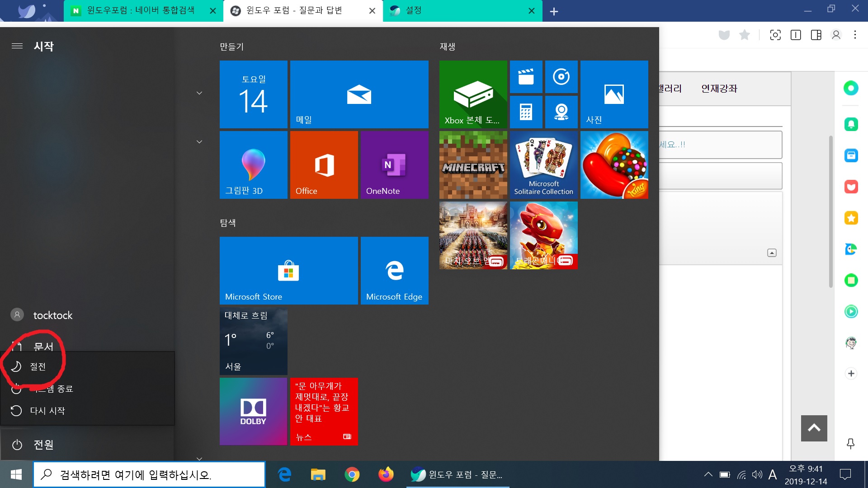Choose Restart (다시 시작) in power menu
The image size is (868, 488).
tap(88, 411)
